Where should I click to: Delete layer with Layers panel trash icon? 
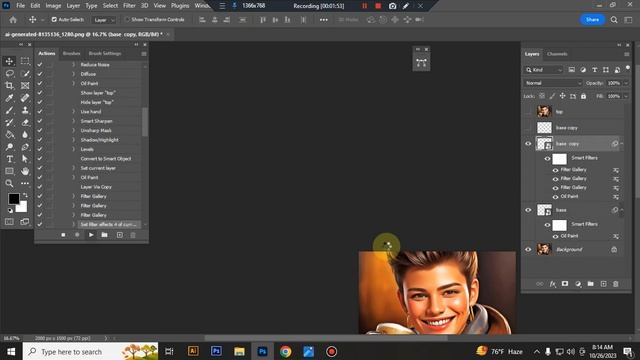point(616,284)
